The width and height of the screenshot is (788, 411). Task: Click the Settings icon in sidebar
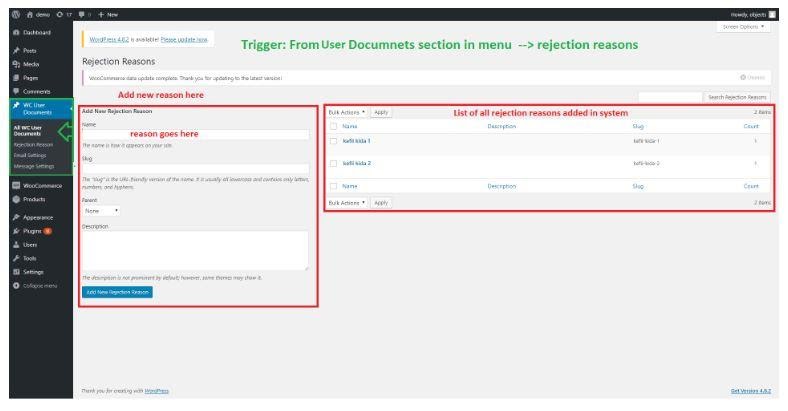16,272
